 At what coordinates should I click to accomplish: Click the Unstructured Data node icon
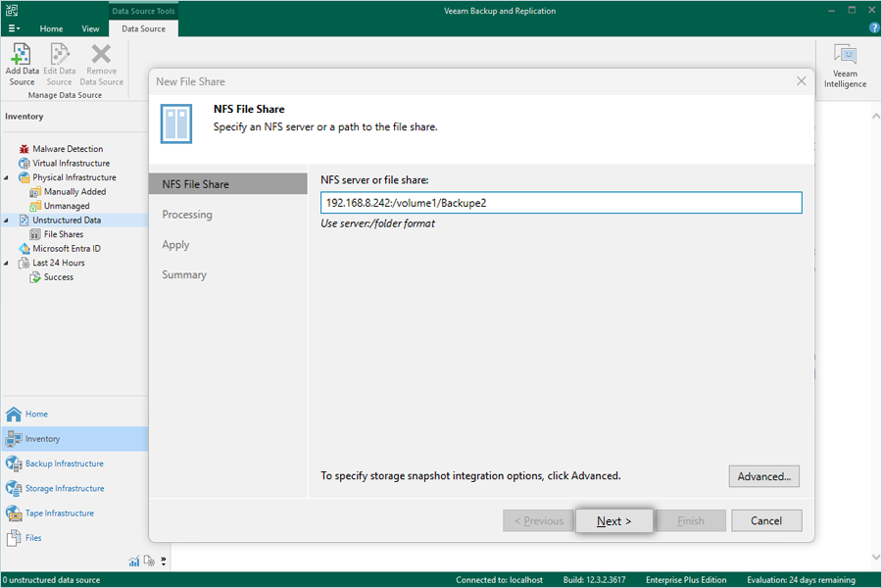(x=24, y=220)
